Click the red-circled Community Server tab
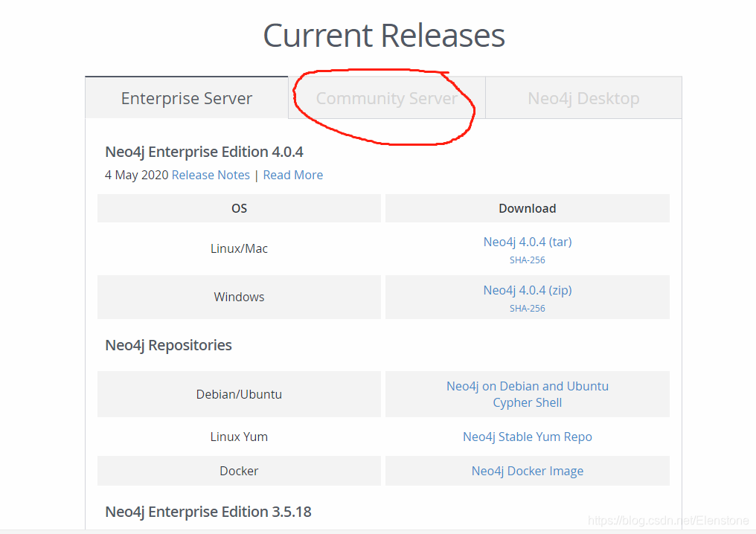 [x=386, y=97]
